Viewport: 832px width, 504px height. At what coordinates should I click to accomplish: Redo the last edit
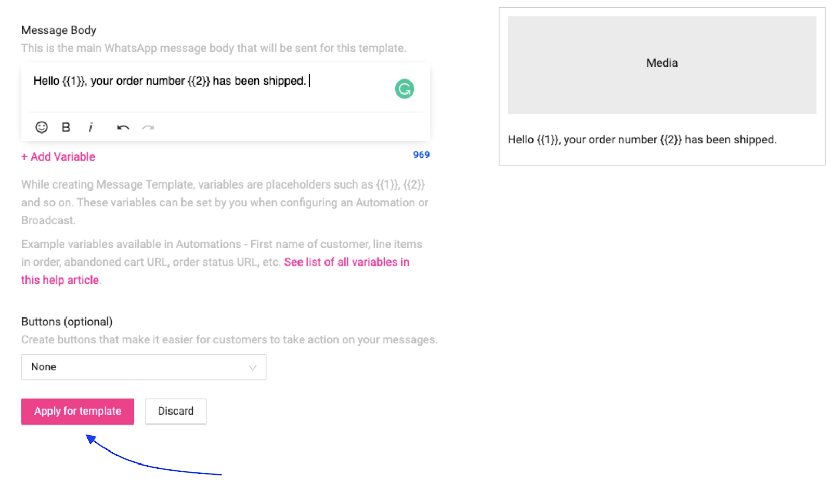click(x=149, y=128)
